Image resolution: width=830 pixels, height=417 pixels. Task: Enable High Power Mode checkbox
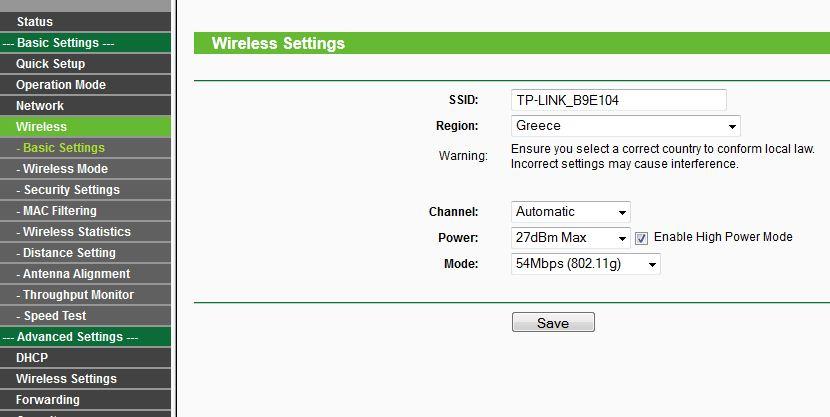[x=641, y=238]
